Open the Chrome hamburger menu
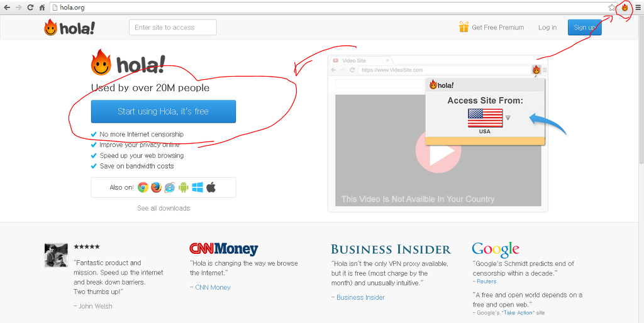 click(638, 8)
